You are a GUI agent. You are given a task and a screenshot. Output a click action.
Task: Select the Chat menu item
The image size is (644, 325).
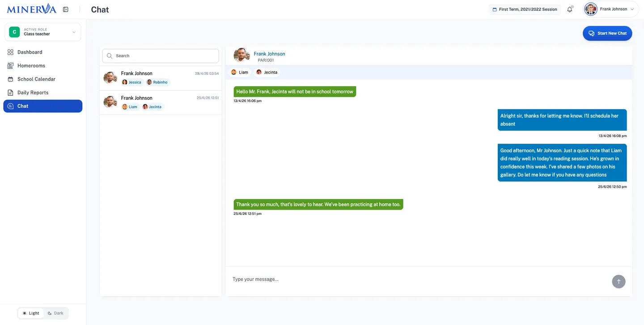(43, 106)
